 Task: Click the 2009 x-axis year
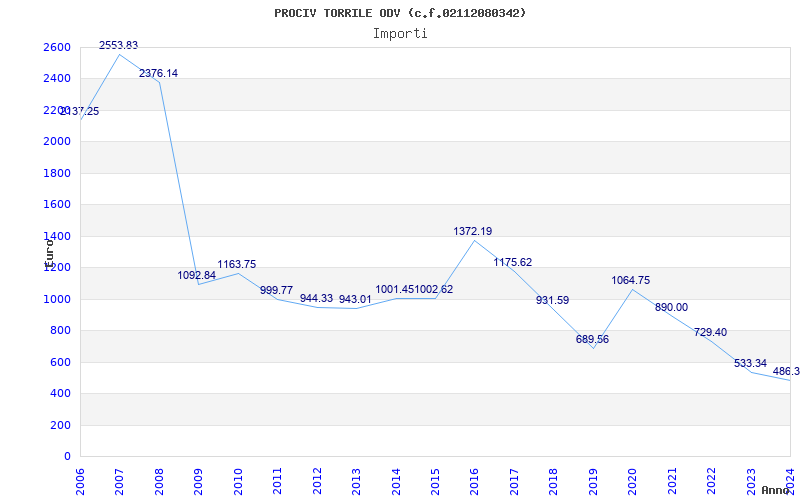click(198, 481)
